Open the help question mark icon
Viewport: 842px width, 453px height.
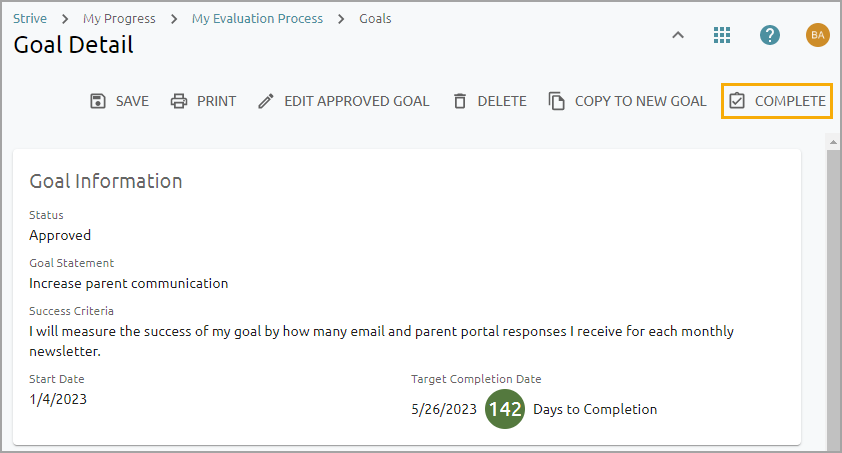coord(769,35)
